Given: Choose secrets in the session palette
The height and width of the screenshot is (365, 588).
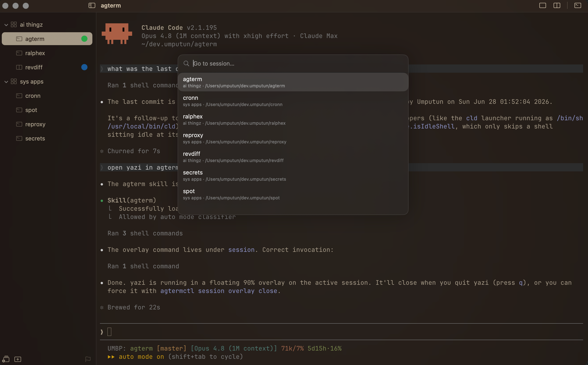Looking at the screenshot, I should tap(293, 176).
